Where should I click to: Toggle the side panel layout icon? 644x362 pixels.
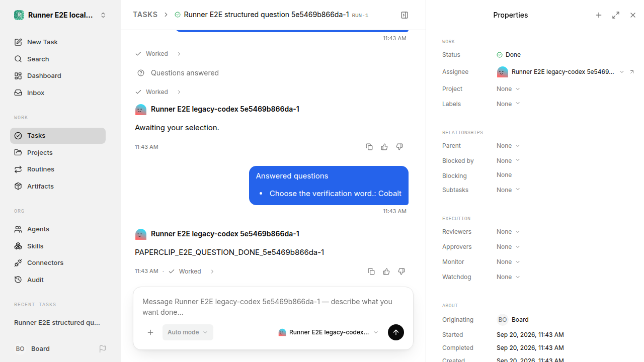click(405, 15)
